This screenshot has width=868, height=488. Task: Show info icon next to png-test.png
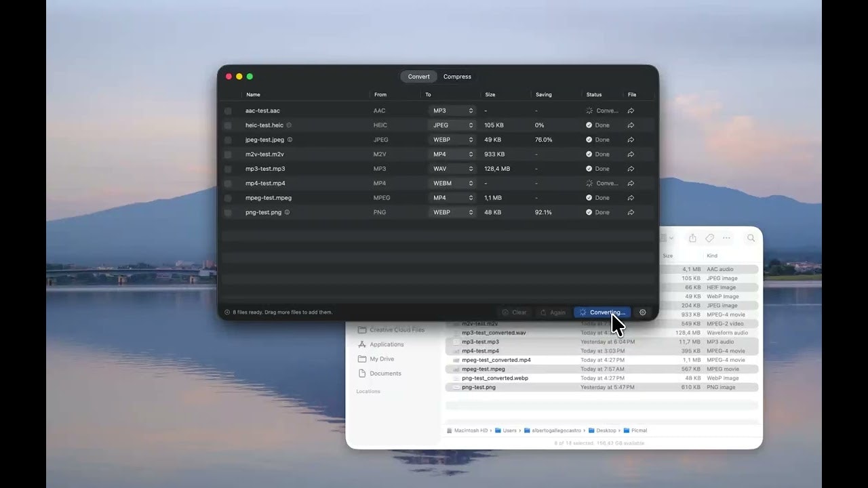(287, 212)
